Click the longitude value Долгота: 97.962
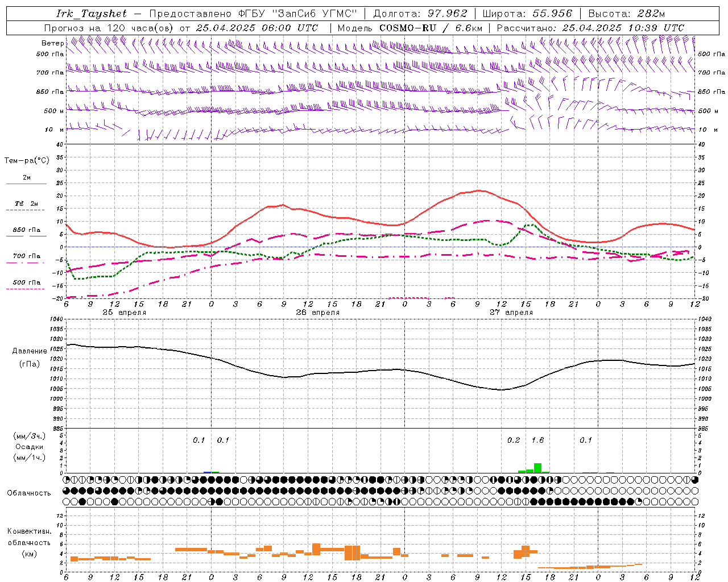 click(420, 14)
